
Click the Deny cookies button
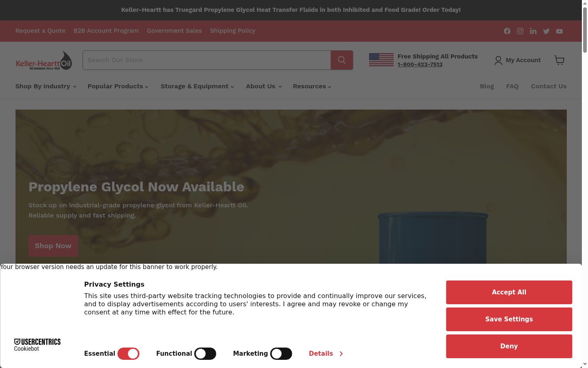coord(509,346)
